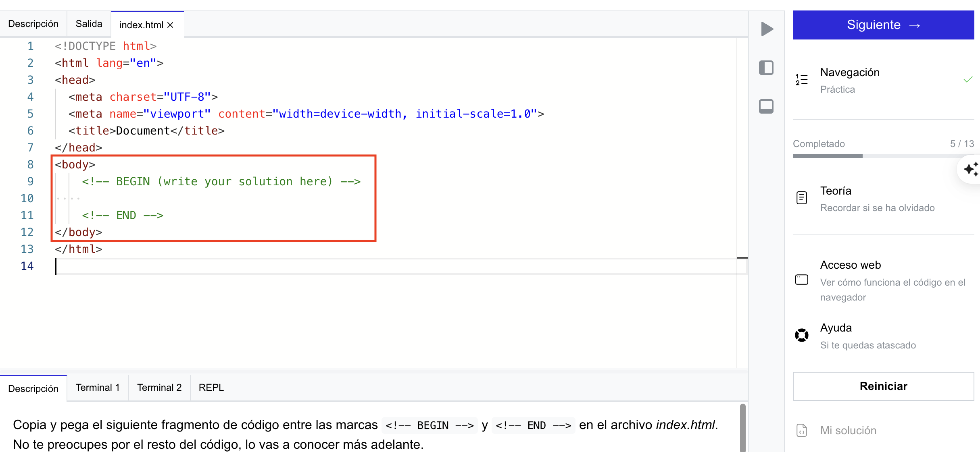This screenshot has height=452, width=980.
Task: Click the Reiniciar button
Action: pos(883,386)
